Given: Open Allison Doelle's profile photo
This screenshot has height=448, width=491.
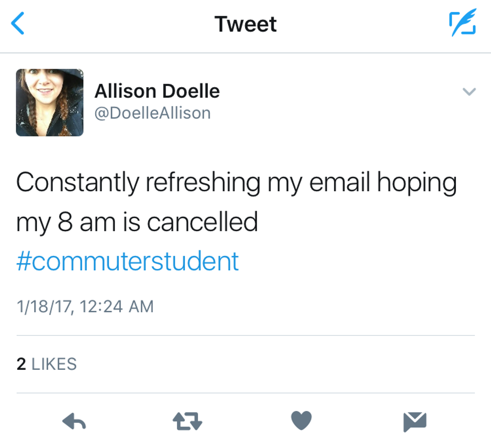Looking at the screenshot, I should click(50, 103).
